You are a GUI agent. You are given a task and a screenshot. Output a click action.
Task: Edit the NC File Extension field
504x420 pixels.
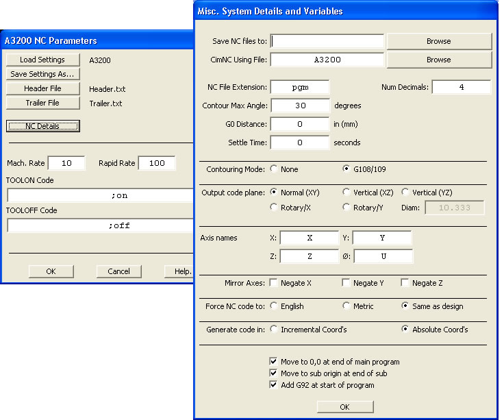[x=300, y=87]
